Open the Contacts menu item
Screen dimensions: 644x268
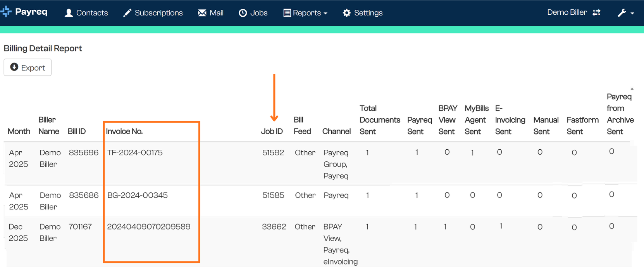[x=86, y=13]
